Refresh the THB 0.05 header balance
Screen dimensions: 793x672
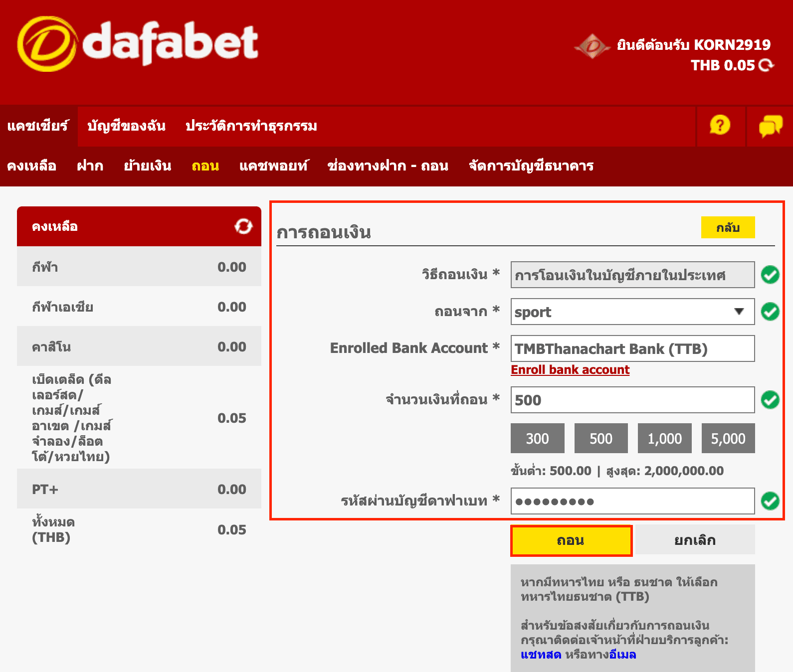pyautogui.click(x=766, y=65)
